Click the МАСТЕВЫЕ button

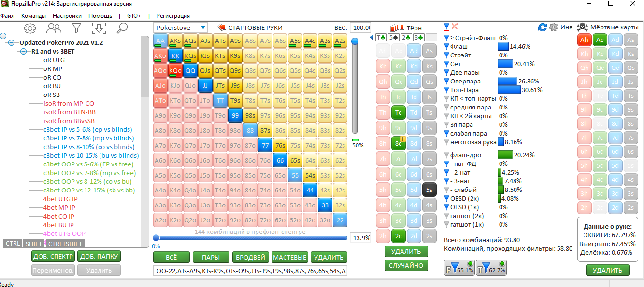coord(289,257)
